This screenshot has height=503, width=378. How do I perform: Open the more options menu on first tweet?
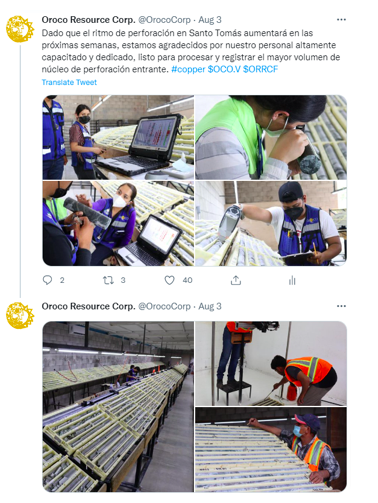point(341,20)
